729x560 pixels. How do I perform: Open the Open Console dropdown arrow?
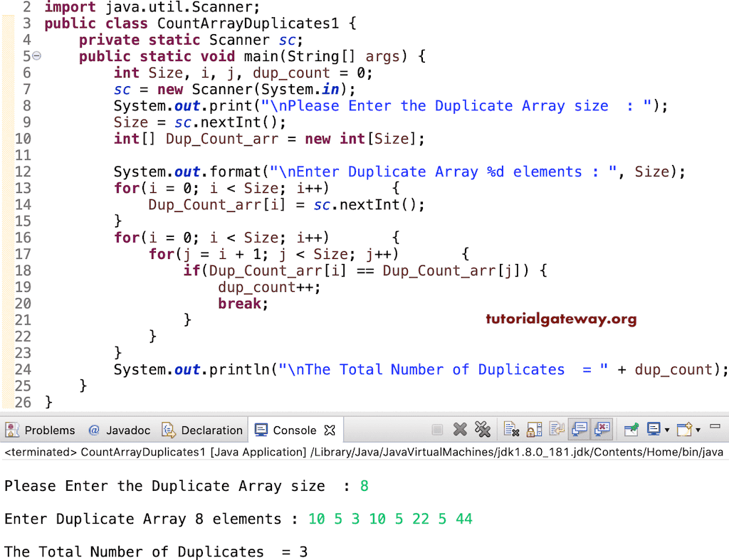pyautogui.click(x=696, y=430)
